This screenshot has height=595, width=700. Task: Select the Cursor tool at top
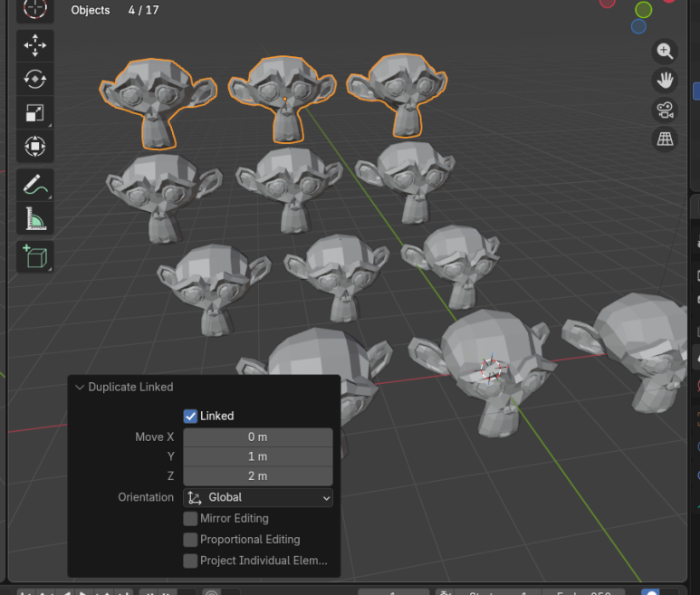pos(34,9)
